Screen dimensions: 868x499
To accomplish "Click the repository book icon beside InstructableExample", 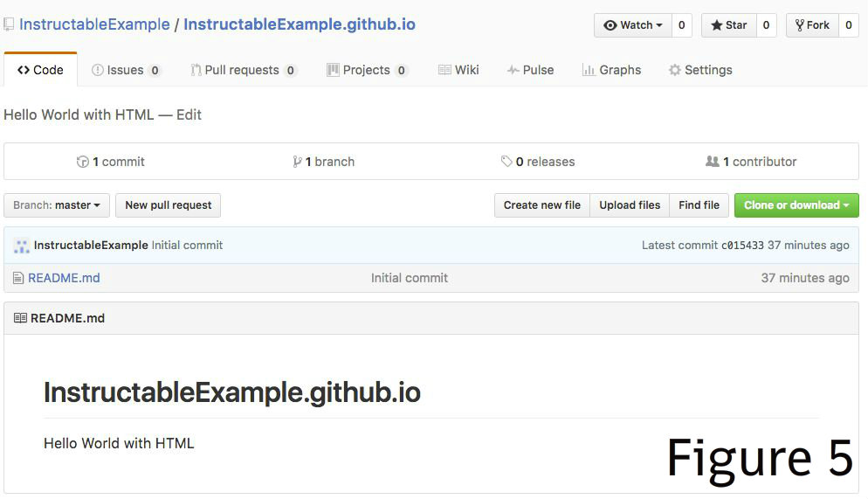I will [9, 24].
